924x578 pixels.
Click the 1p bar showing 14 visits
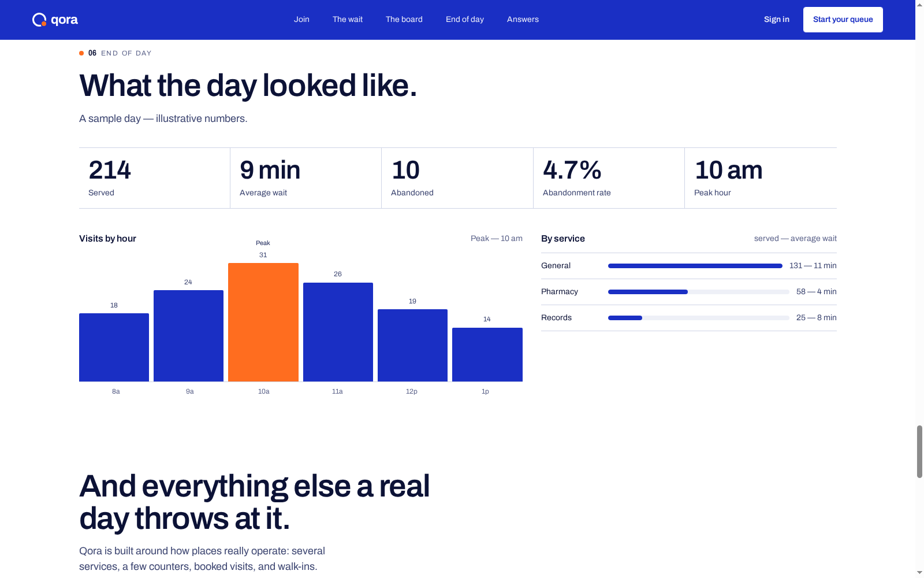tap(487, 354)
